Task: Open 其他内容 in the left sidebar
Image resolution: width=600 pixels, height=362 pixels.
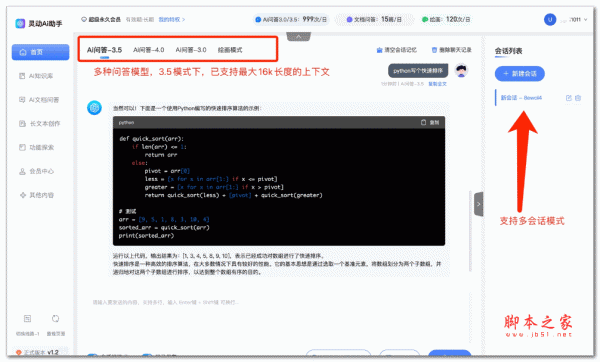Action: [x=37, y=195]
